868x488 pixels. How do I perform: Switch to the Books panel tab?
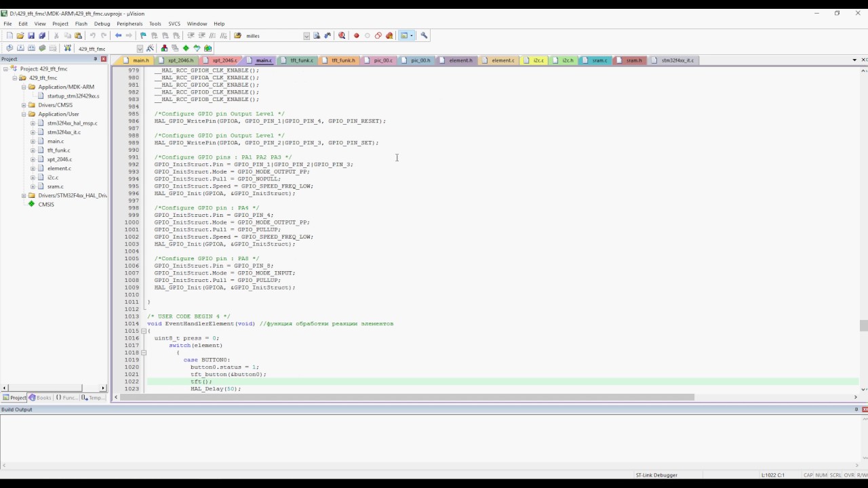tap(40, 398)
